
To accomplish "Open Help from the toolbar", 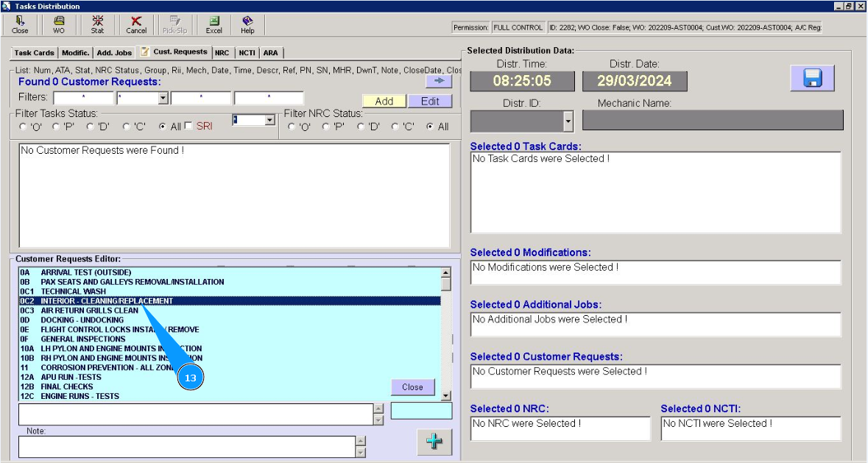I will pyautogui.click(x=247, y=25).
